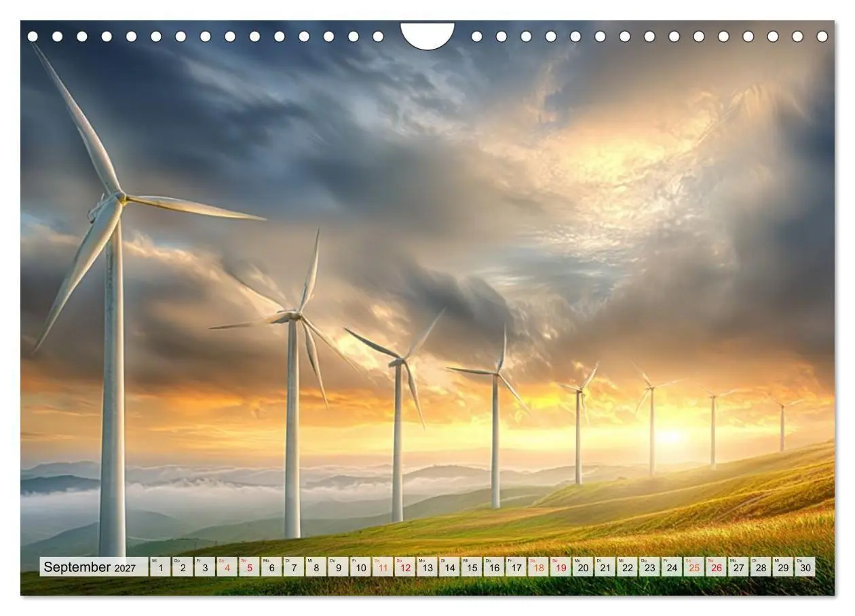Screen dimensions: 855x616
Task: Select day 22 (Mi) in the calendar strip
Action: 627,567
